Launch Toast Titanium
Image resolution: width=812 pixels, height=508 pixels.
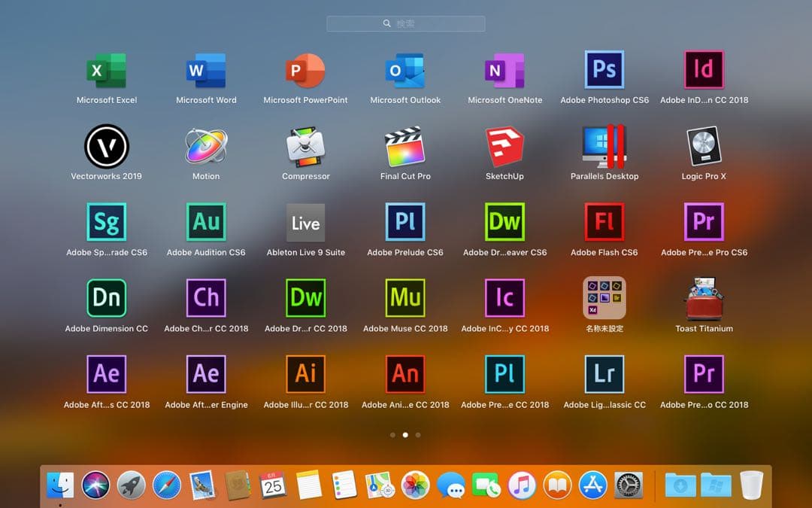[x=704, y=298]
